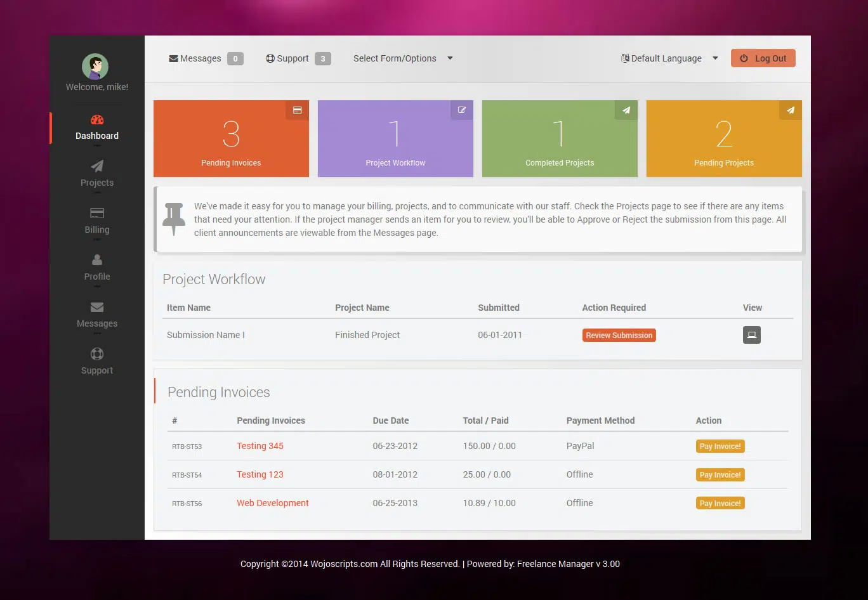Image resolution: width=868 pixels, height=600 pixels.
Task: Select the orange Pending Projects tile
Action: pyautogui.click(x=723, y=139)
